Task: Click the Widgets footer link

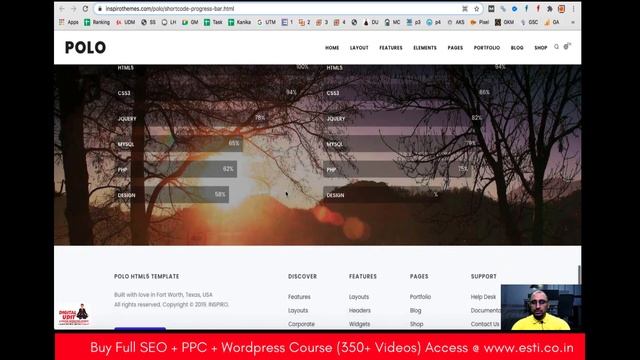Action: coord(359,324)
